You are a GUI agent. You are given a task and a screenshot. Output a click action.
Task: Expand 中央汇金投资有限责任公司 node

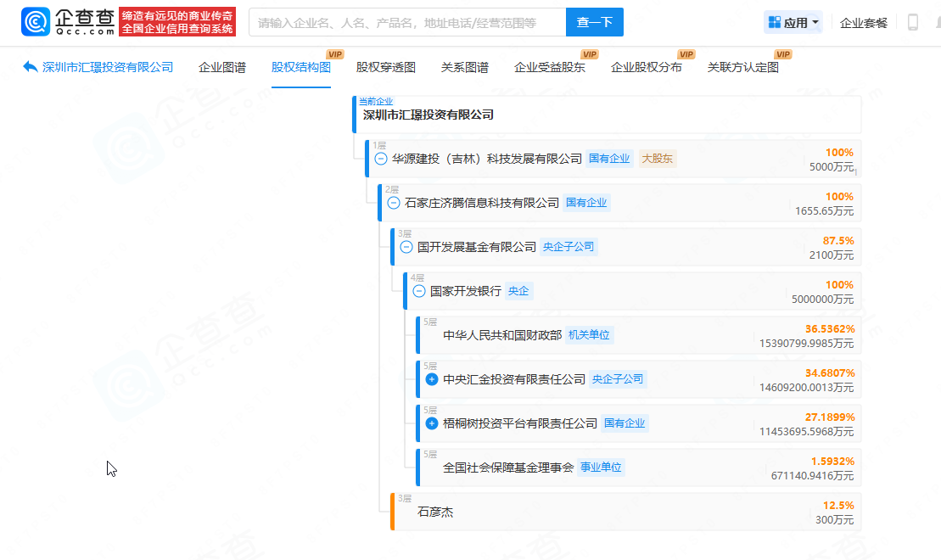tap(432, 379)
